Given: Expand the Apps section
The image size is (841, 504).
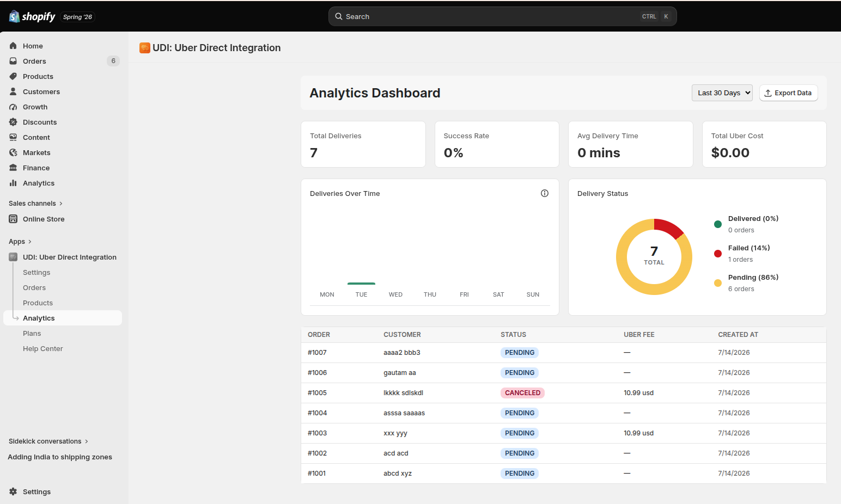Looking at the screenshot, I should tap(20, 241).
